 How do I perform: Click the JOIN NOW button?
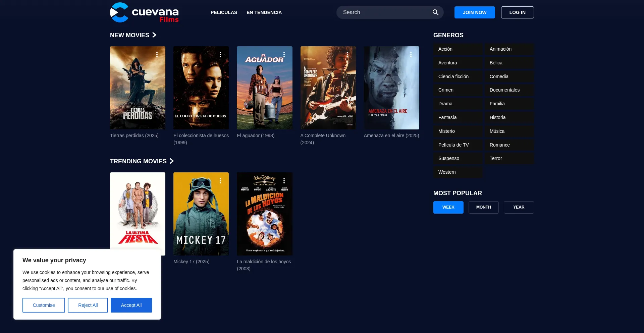tap(475, 12)
